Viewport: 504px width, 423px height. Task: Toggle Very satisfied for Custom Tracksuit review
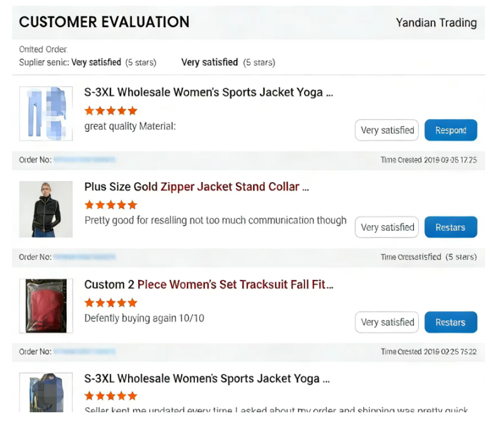pyautogui.click(x=387, y=322)
